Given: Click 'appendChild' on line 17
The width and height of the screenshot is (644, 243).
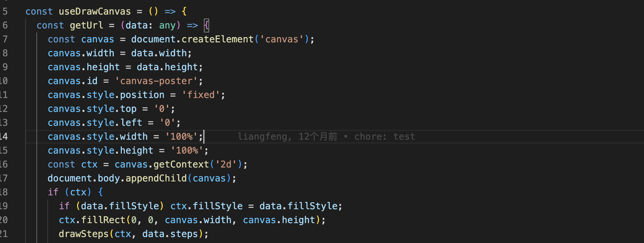Looking at the screenshot, I should 156,178.
